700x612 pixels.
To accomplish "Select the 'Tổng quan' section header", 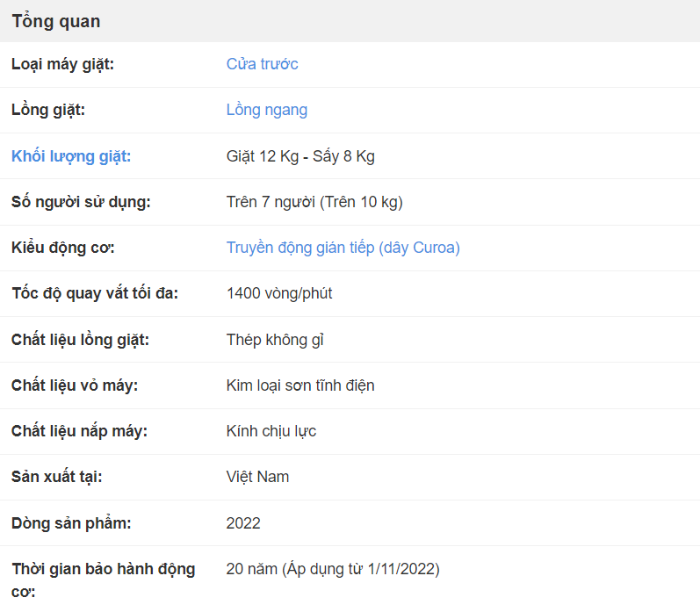I will coord(56,21).
